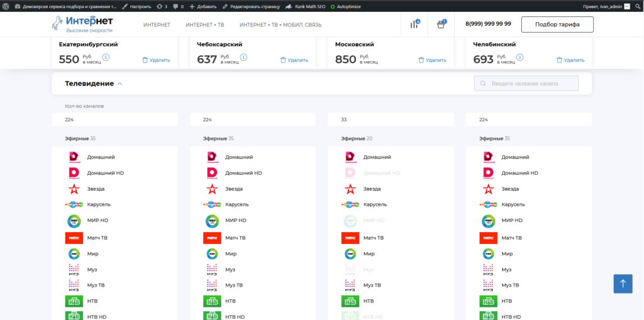
Task: Click the phone number 8(999) 999 99 99
Action: coord(488,24)
